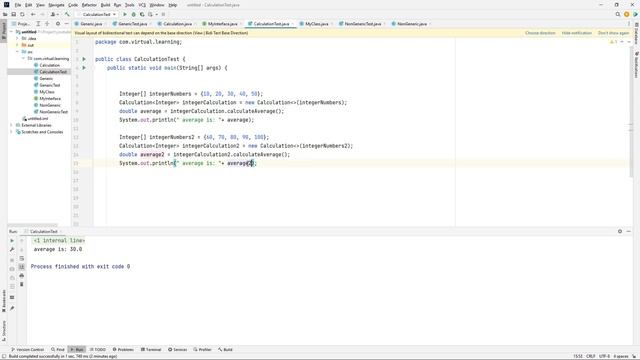The width and height of the screenshot is (640, 360).
Task: Click the Back navigation arrow
Action: click(33, 14)
